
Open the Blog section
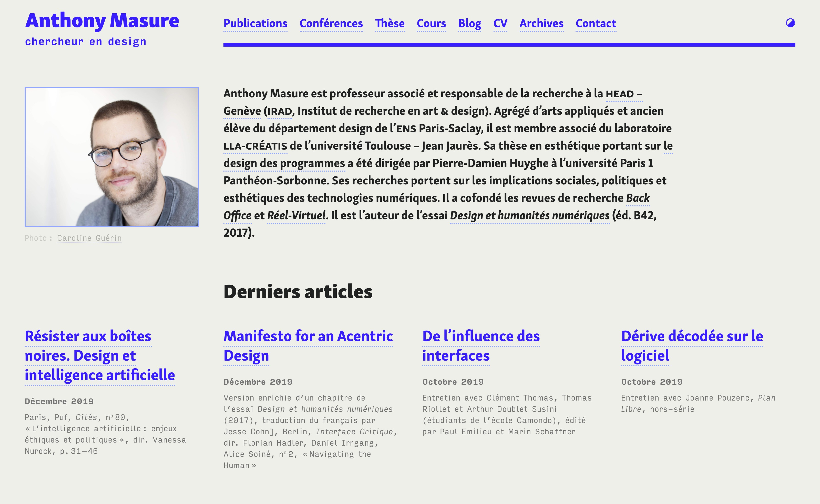point(469,23)
